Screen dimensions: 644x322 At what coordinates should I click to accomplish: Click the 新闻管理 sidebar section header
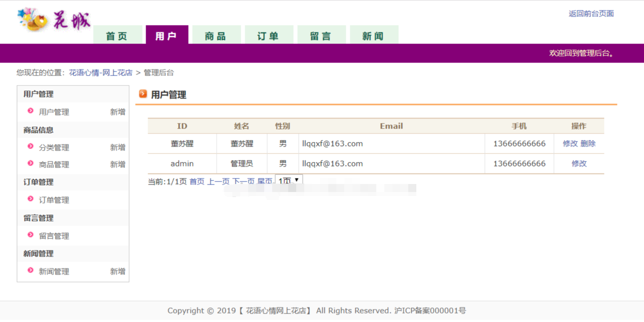click(x=39, y=253)
